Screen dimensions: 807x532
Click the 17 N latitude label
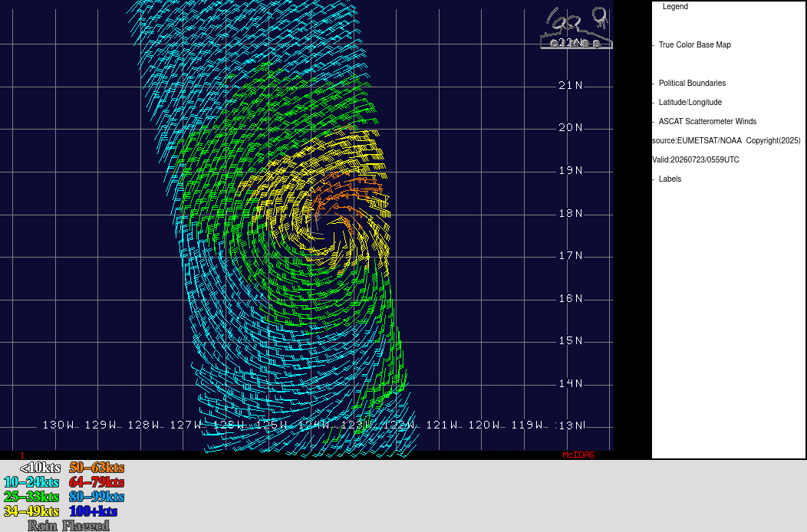(x=571, y=256)
